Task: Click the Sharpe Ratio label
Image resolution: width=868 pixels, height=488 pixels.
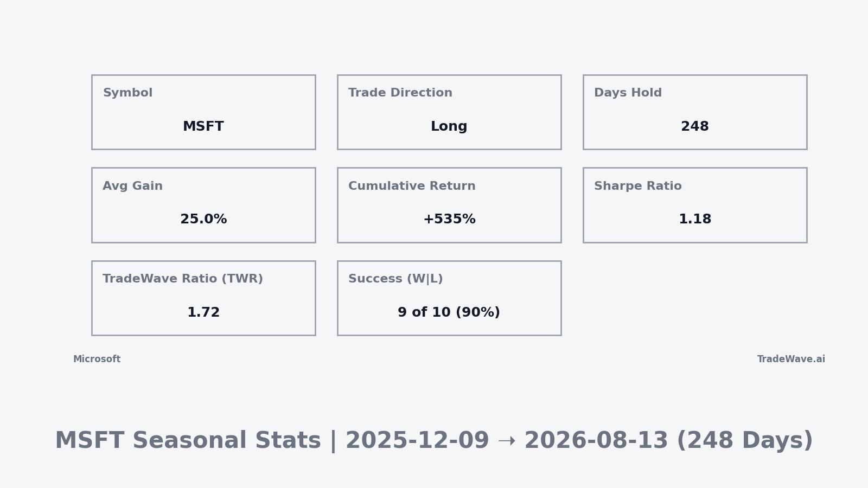Action: [637, 187]
